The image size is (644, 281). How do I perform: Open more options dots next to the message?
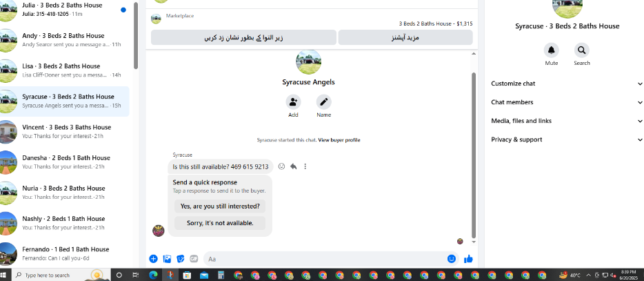coord(305,166)
